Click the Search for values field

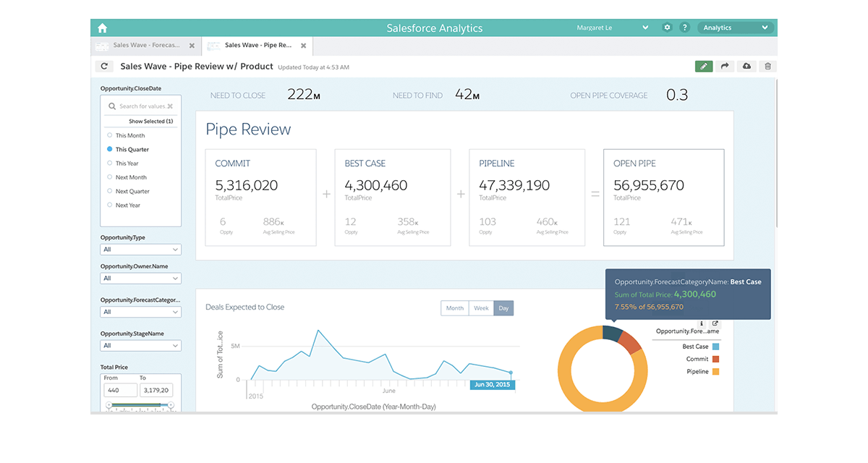(x=141, y=106)
